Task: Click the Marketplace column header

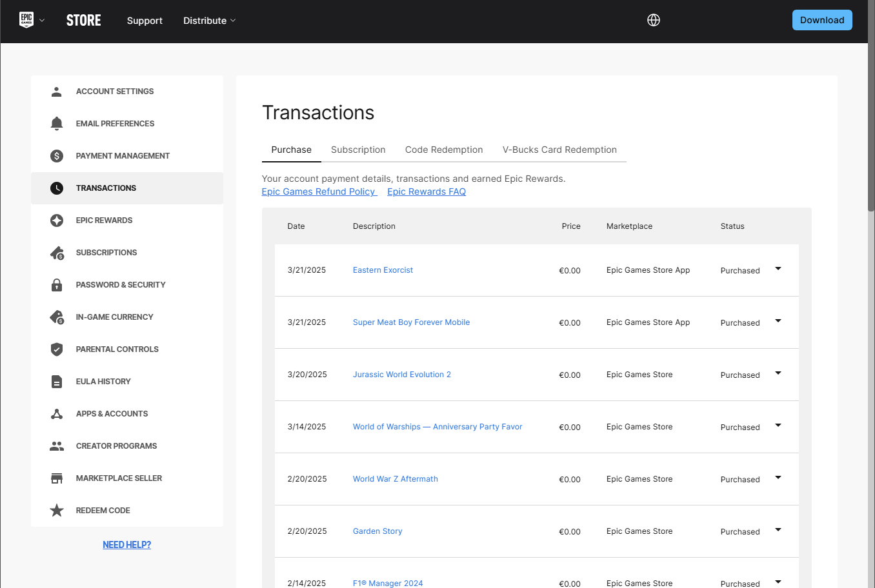Action: [x=629, y=226]
